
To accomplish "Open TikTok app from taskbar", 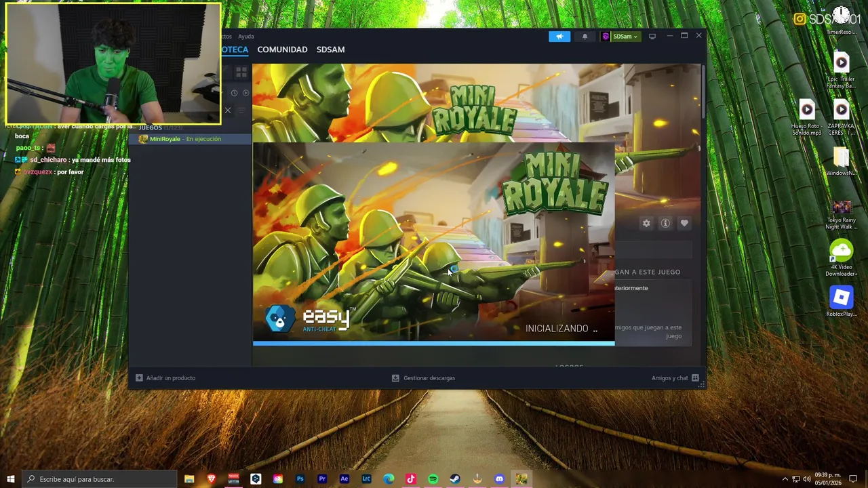I will (x=411, y=479).
